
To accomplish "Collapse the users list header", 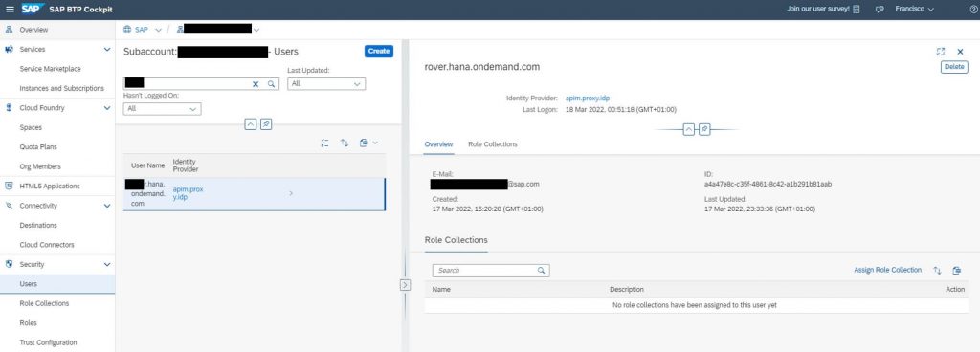I will (x=250, y=124).
